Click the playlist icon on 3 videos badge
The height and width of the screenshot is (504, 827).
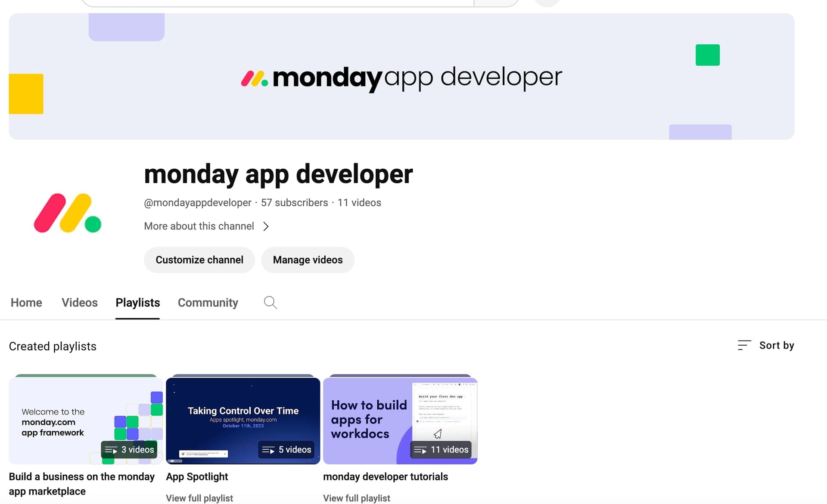coord(111,450)
